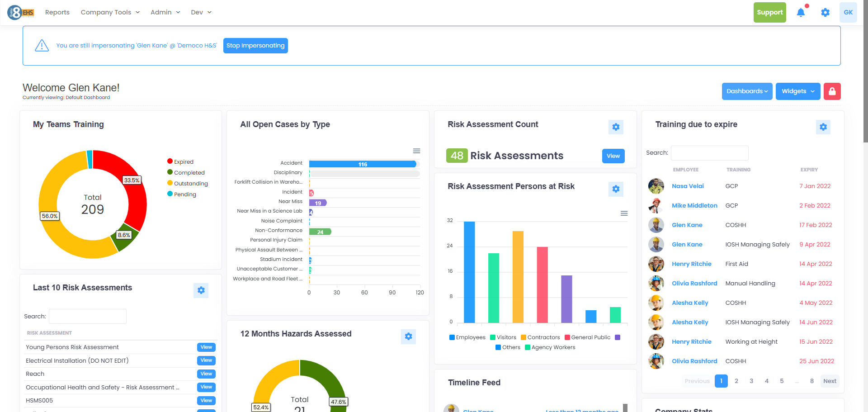Viewport: 868px width, 412px height.
Task: Open Training due to expire settings gear
Action: tap(823, 127)
